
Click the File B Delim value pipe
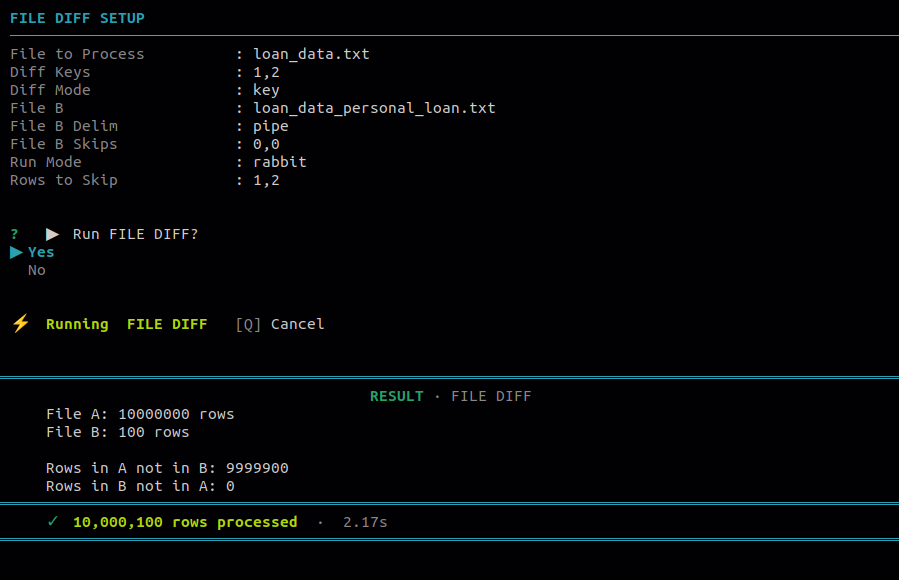[271, 127]
